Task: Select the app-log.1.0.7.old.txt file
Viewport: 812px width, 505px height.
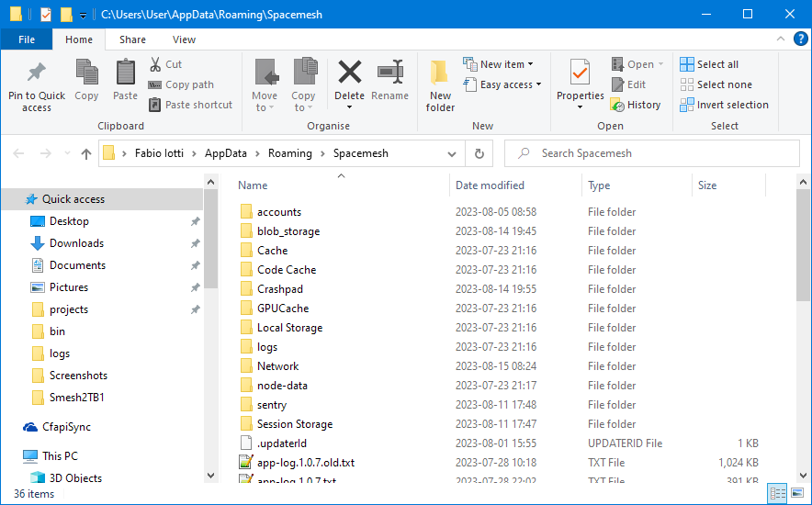Action: click(x=306, y=463)
